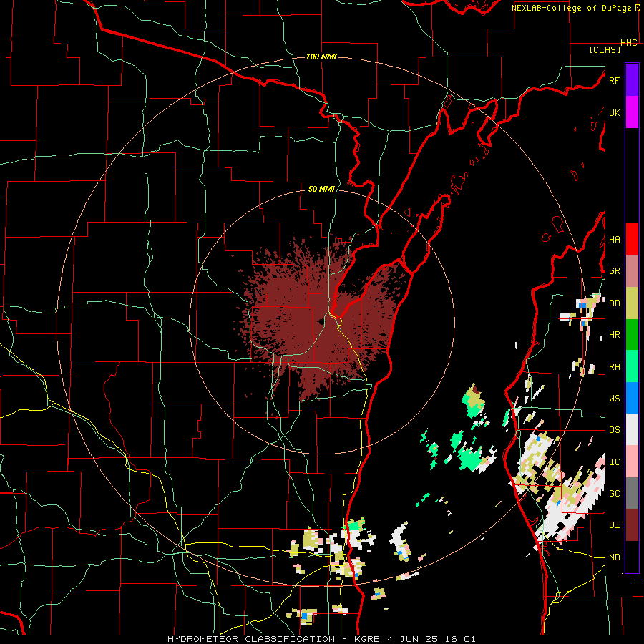Screen dimensions: 644x644
Task: Click the RF purple legend swatch
Action: pos(632,80)
